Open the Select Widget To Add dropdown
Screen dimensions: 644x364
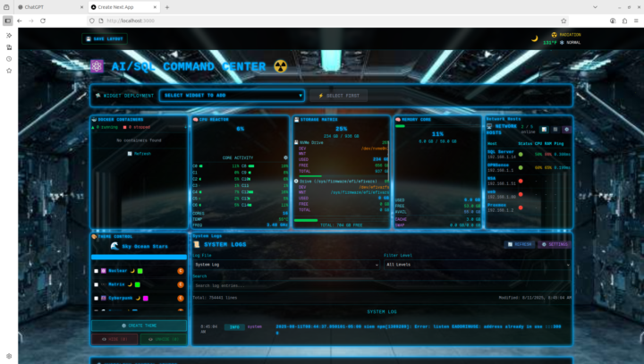232,96
